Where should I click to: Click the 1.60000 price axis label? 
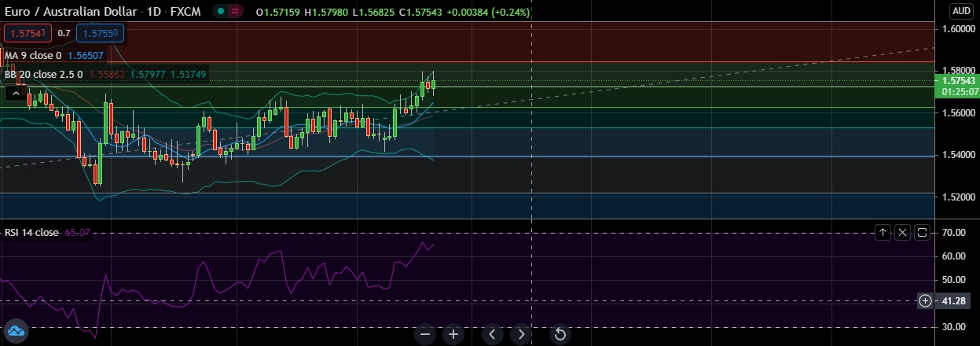(958, 29)
